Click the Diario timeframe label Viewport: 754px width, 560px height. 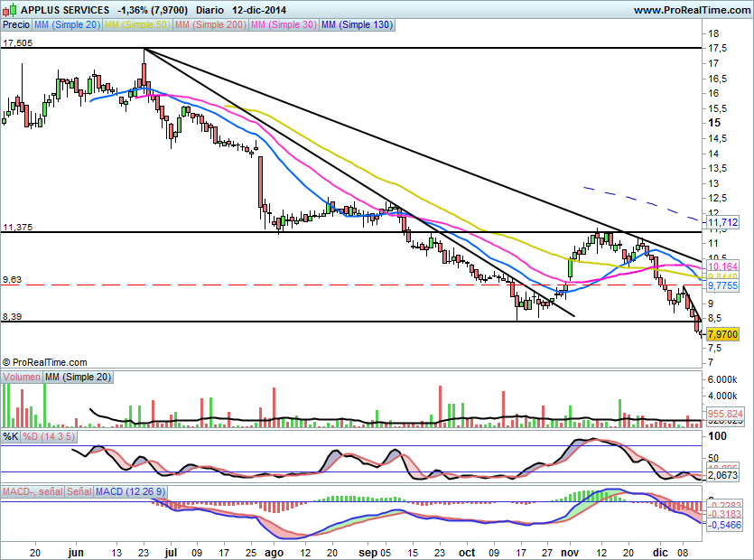click(210, 10)
